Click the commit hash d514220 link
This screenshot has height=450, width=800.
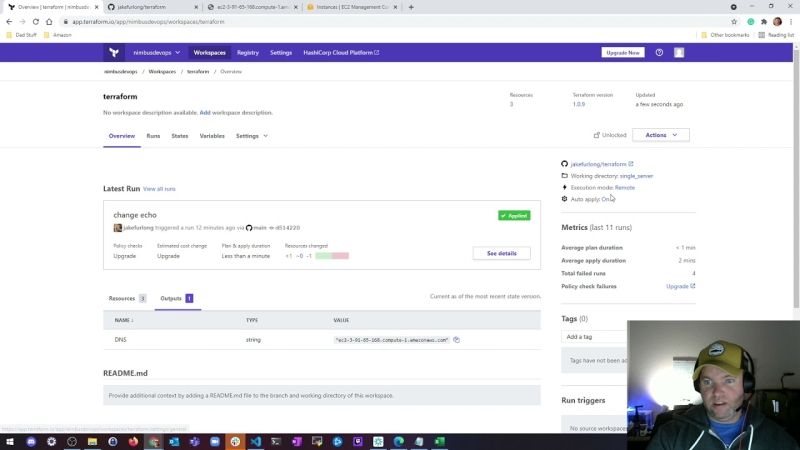click(x=287, y=228)
